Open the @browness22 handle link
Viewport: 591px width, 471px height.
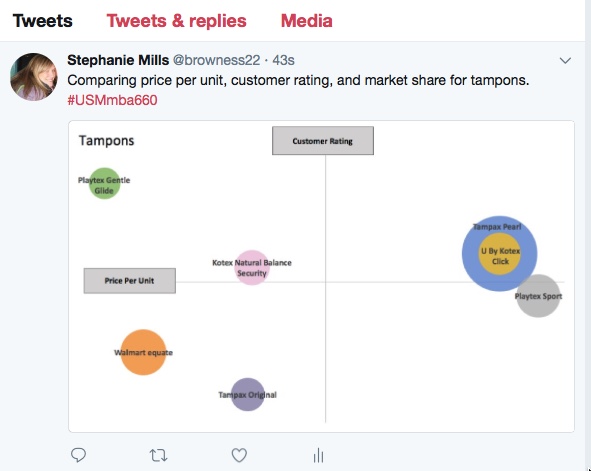click(216, 60)
